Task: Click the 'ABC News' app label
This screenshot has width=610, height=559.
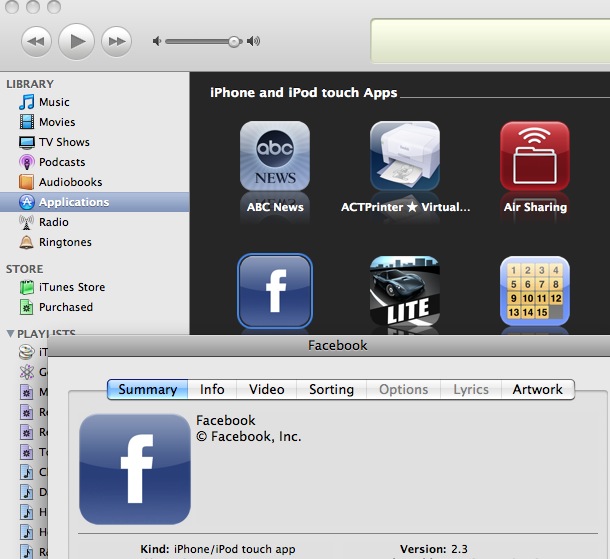Action: point(275,207)
